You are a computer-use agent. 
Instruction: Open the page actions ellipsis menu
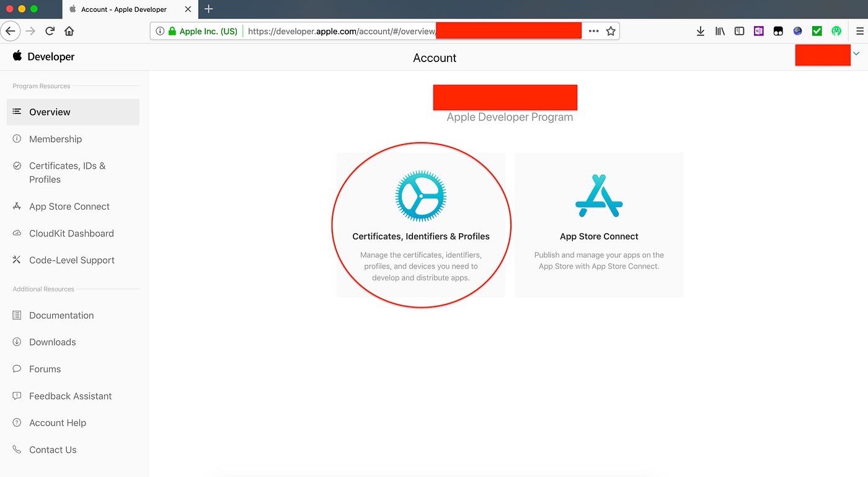(x=593, y=30)
